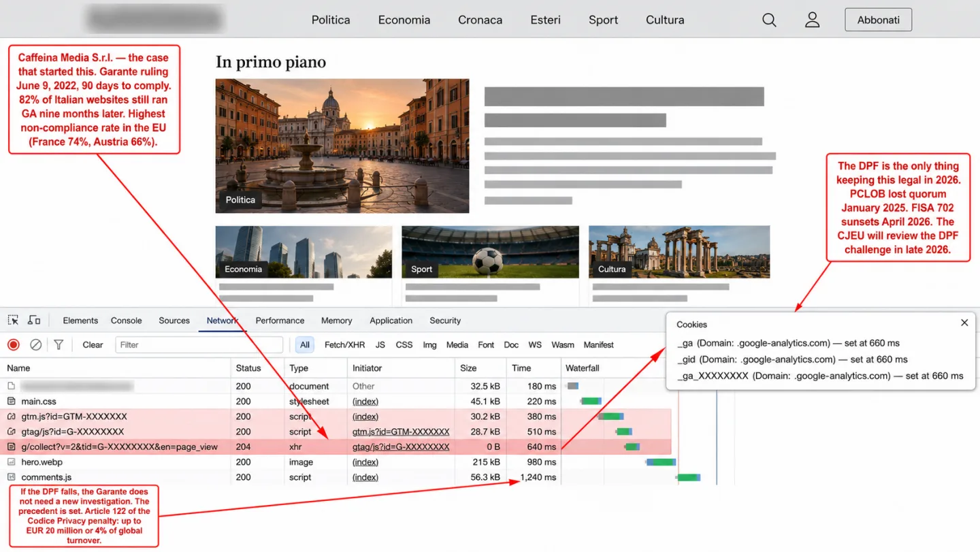Switch to the Application tab
This screenshot has height=552, width=980.
pyautogui.click(x=391, y=321)
